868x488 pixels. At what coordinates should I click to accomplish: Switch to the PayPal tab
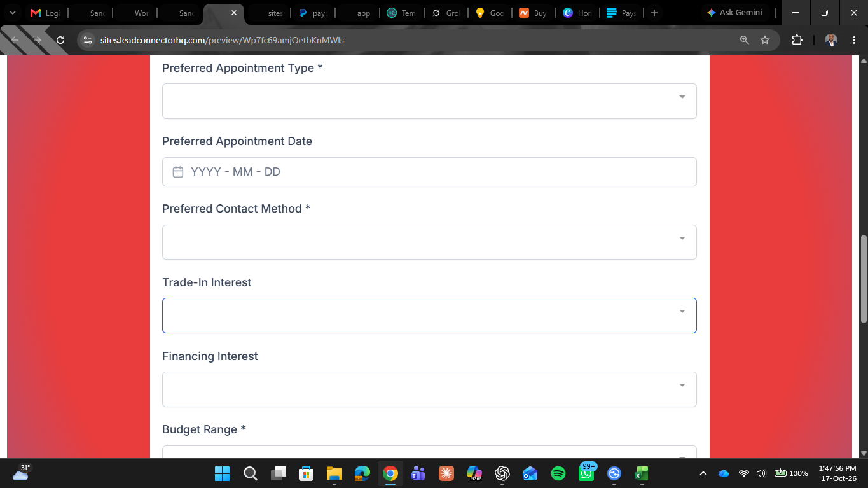(x=313, y=13)
